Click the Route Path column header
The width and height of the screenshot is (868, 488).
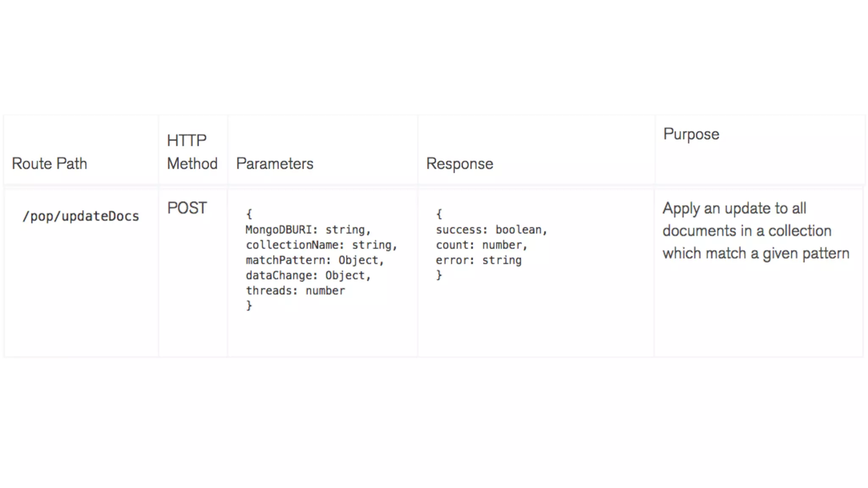(x=49, y=164)
